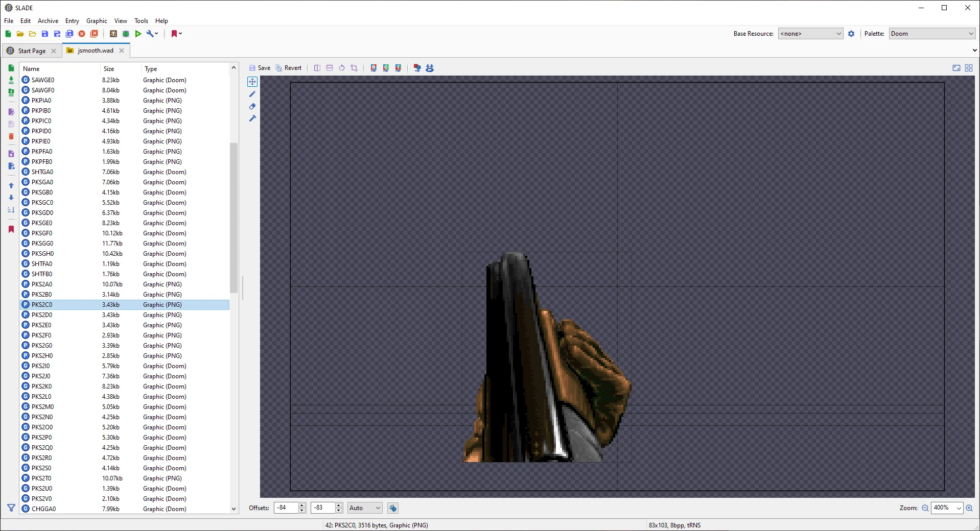Run the archive with the green play icon

[138, 34]
